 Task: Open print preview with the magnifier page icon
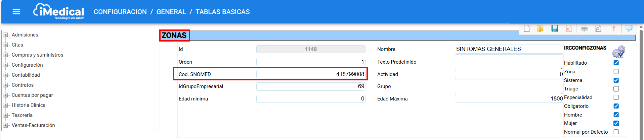pyautogui.click(x=598, y=28)
